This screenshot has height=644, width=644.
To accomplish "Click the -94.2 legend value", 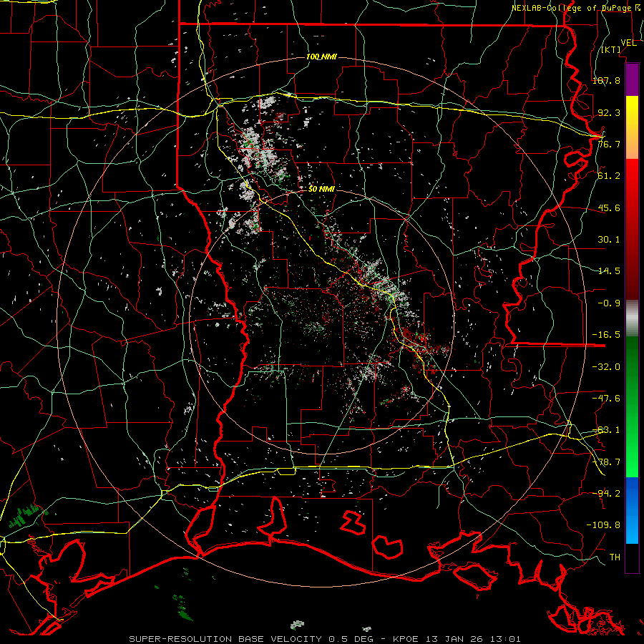I will 606,493.
